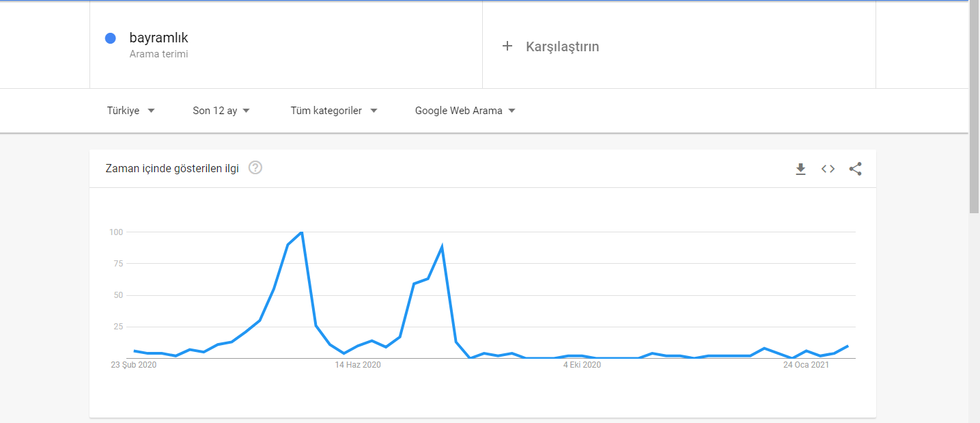Select the 14 Haz 2020 axis label

[358, 365]
